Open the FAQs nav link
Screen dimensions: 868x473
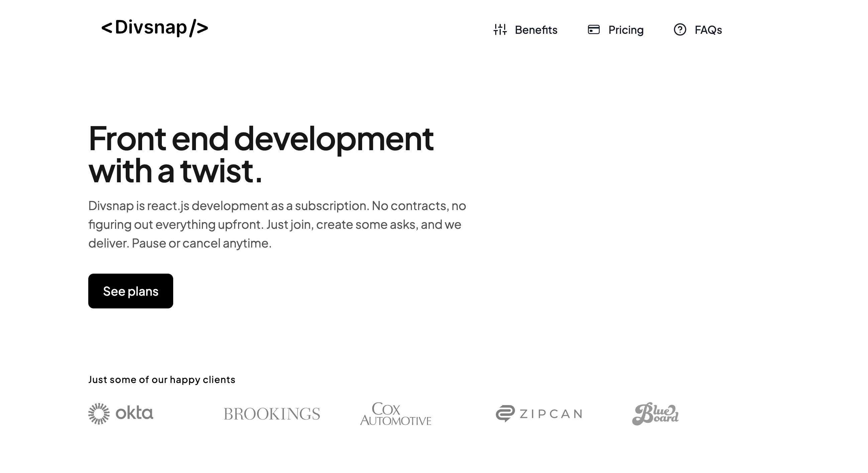(708, 30)
